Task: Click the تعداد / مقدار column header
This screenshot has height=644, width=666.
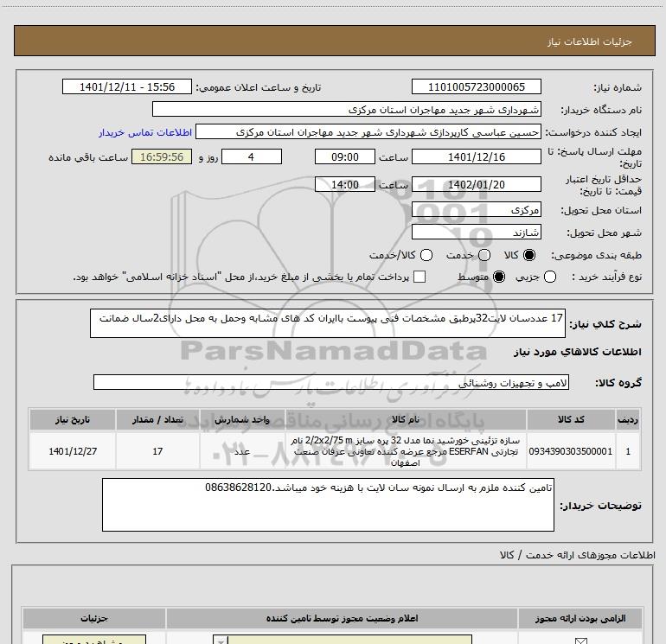Action: click(x=157, y=419)
